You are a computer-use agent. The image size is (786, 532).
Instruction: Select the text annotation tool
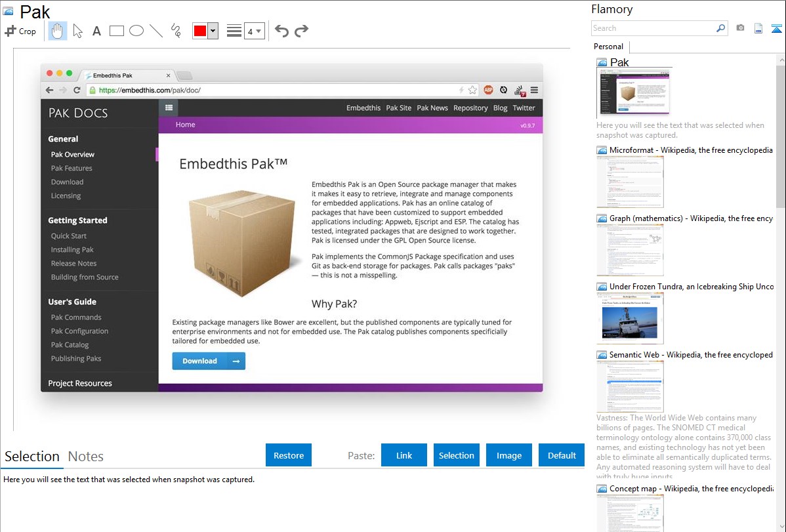pos(96,31)
